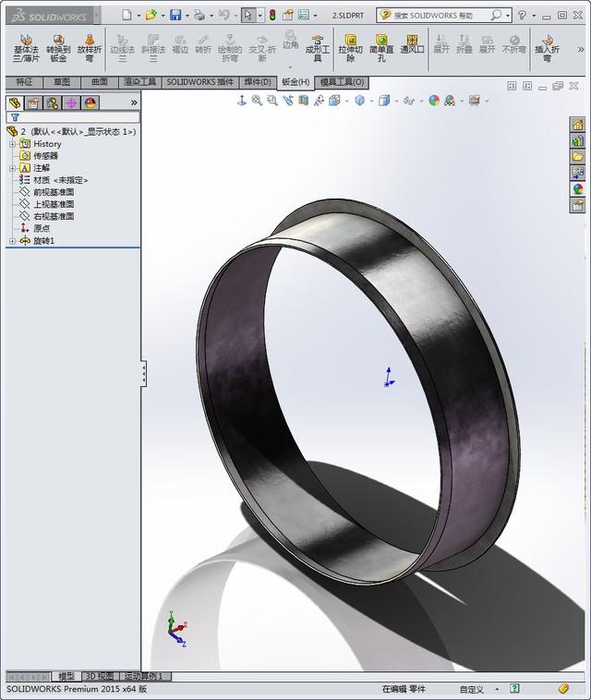Image resolution: width=591 pixels, height=700 pixels.
Task: Open the DimXpertManager crosshair tab
Action: tap(71, 103)
